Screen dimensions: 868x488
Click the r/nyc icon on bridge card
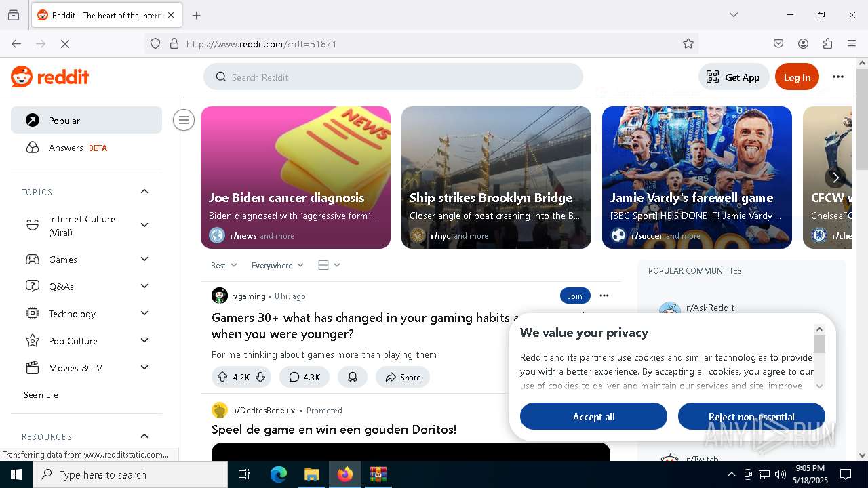pyautogui.click(x=418, y=235)
